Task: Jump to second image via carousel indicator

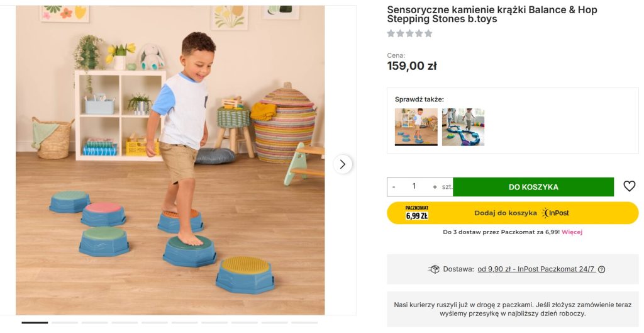Action: pyautogui.click(x=65, y=323)
